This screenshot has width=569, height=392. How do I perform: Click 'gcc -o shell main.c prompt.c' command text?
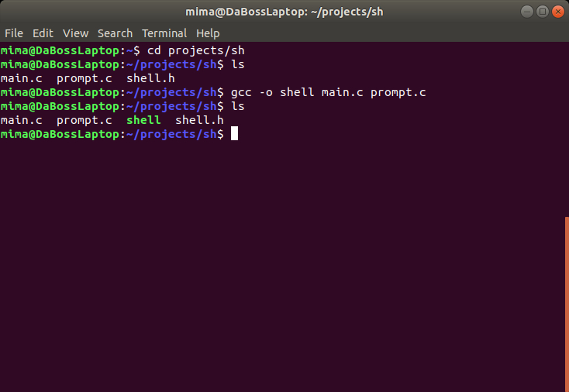point(328,92)
